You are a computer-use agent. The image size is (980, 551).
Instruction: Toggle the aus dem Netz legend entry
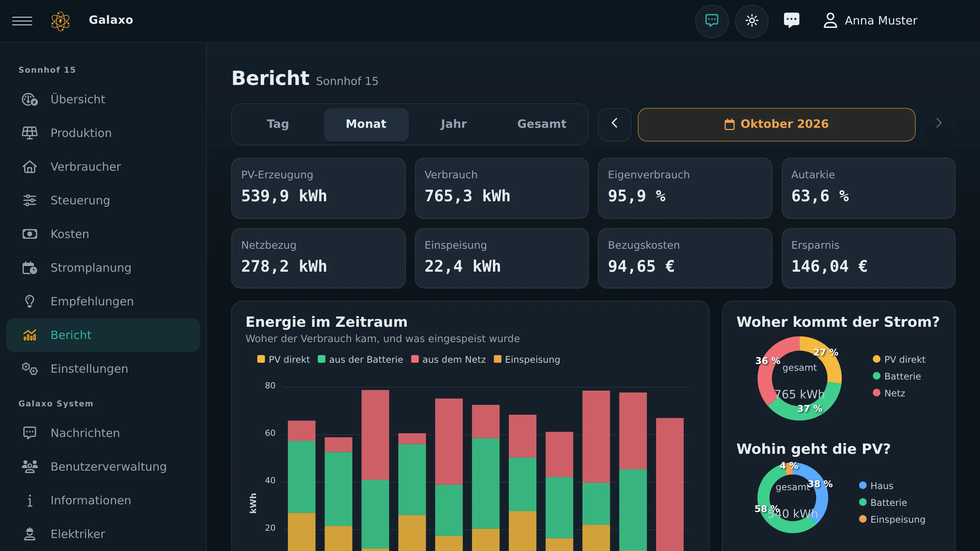[448, 360]
